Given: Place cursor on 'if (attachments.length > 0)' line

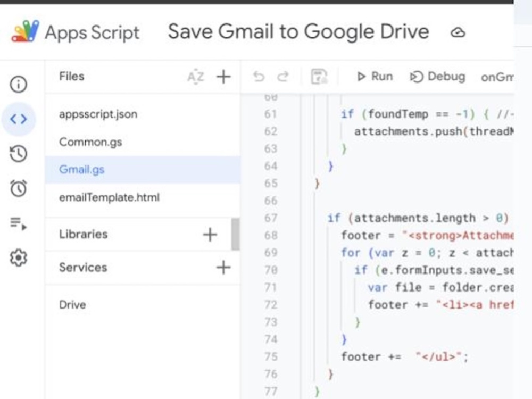Looking at the screenshot, I should click(x=418, y=218).
